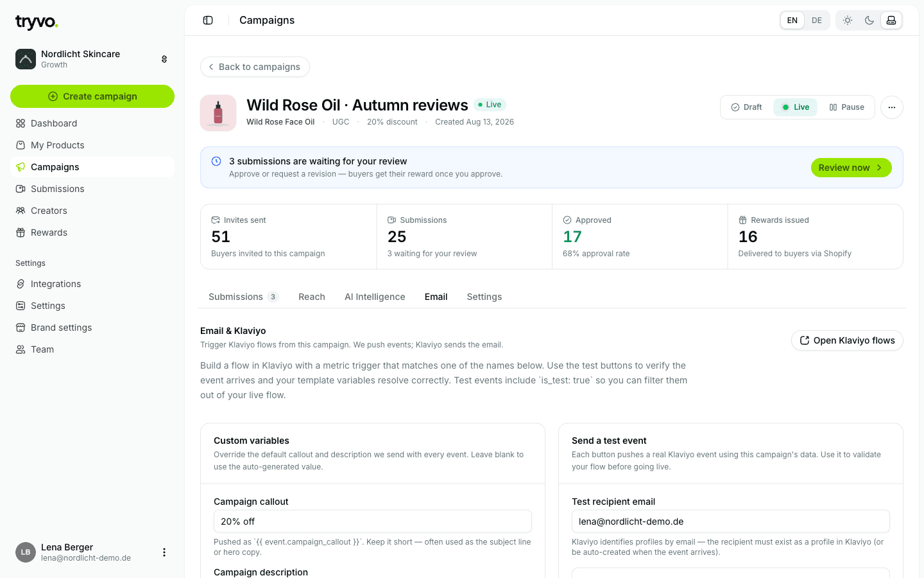This screenshot has height=578, width=924.
Task: Click the LB user avatar
Action: (26, 552)
